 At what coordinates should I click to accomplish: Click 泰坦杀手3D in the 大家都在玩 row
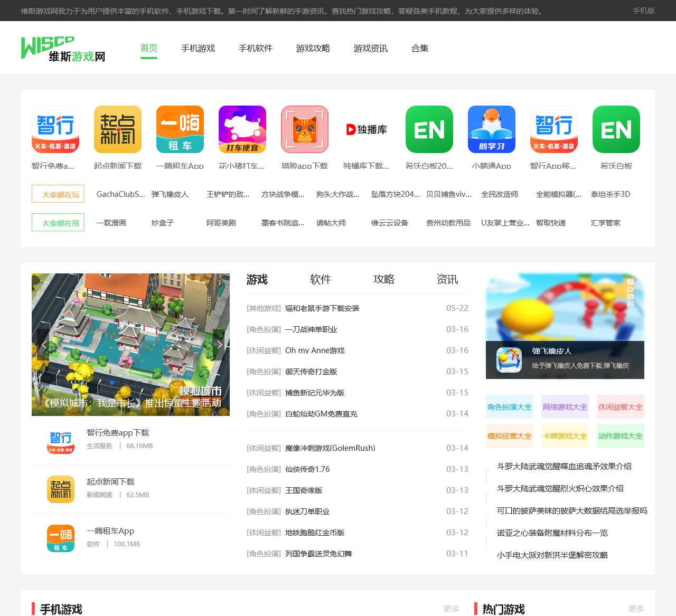611,194
